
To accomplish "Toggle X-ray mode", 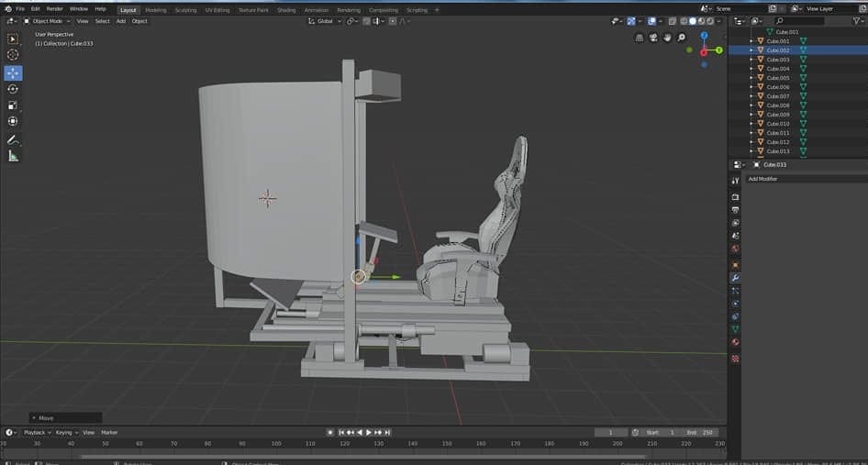I will tap(672, 21).
